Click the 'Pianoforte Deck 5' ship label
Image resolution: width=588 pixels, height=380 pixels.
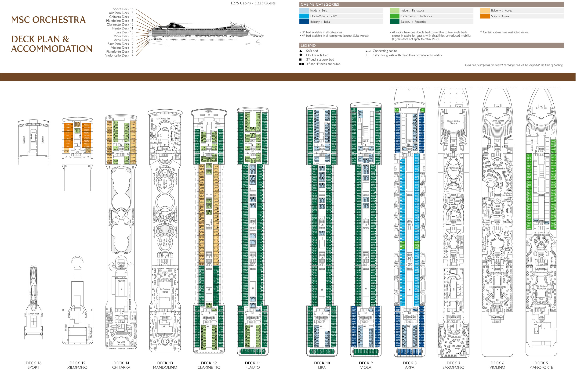120,52
